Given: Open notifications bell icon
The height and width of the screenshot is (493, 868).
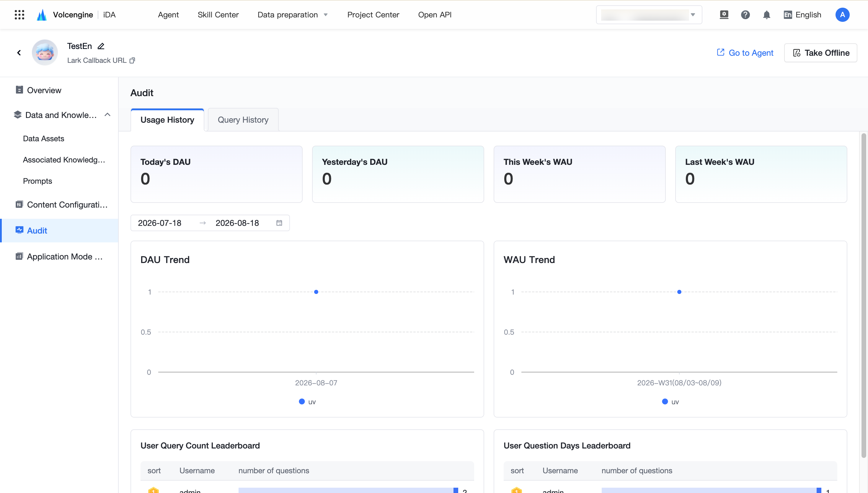Looking at the screenshot, I should tap(766, 14).
